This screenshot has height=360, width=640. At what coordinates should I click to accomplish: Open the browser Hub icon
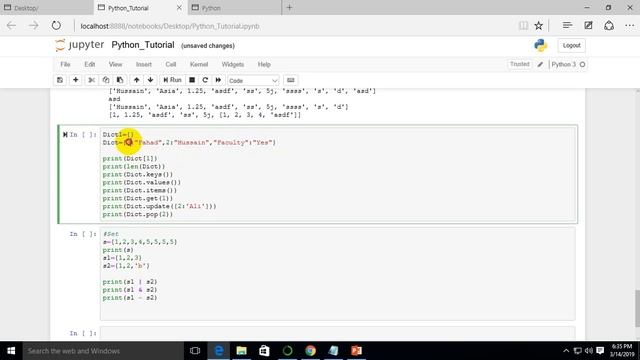(567, 26)
